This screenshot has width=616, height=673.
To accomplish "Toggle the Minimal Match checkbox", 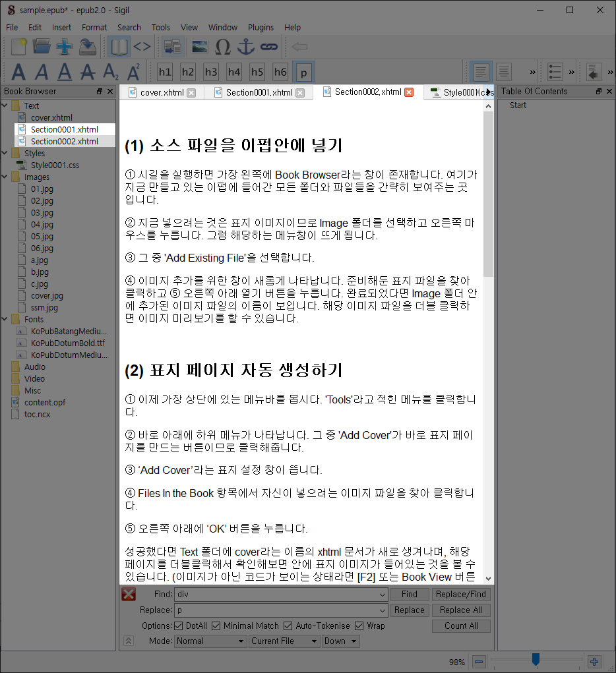I will [216, 626].
